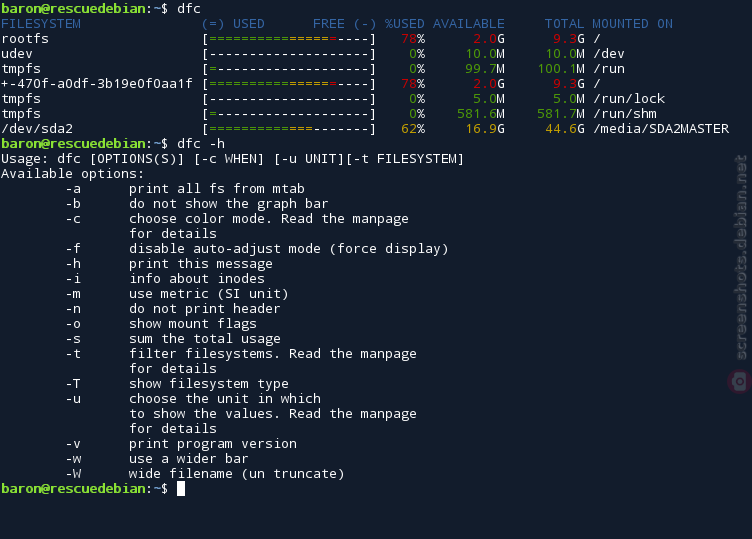Click the /media/SDA2MASTER mount path
The image size is (752, 539).
[x=661, y=129]
